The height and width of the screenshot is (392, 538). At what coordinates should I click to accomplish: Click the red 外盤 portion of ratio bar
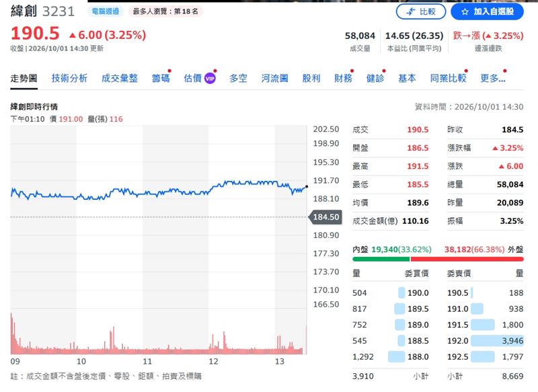(467, 259)
